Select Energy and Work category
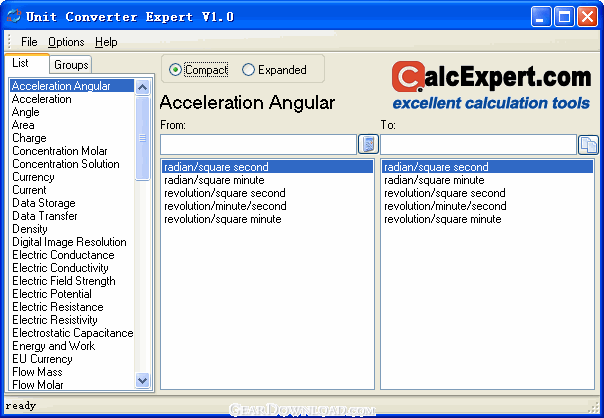Image resolution: width=604 pixels, height=418 pixels. click(72, 346)
